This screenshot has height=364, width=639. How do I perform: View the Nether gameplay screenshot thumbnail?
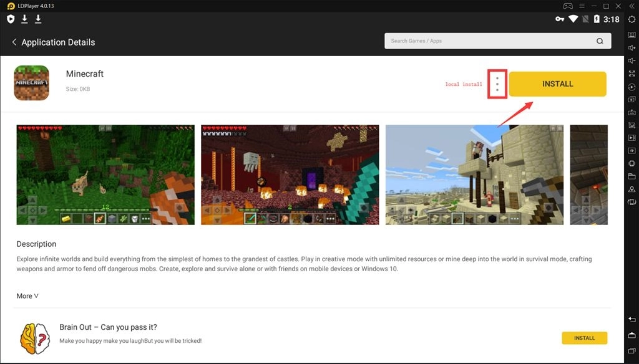coord(290,175)
